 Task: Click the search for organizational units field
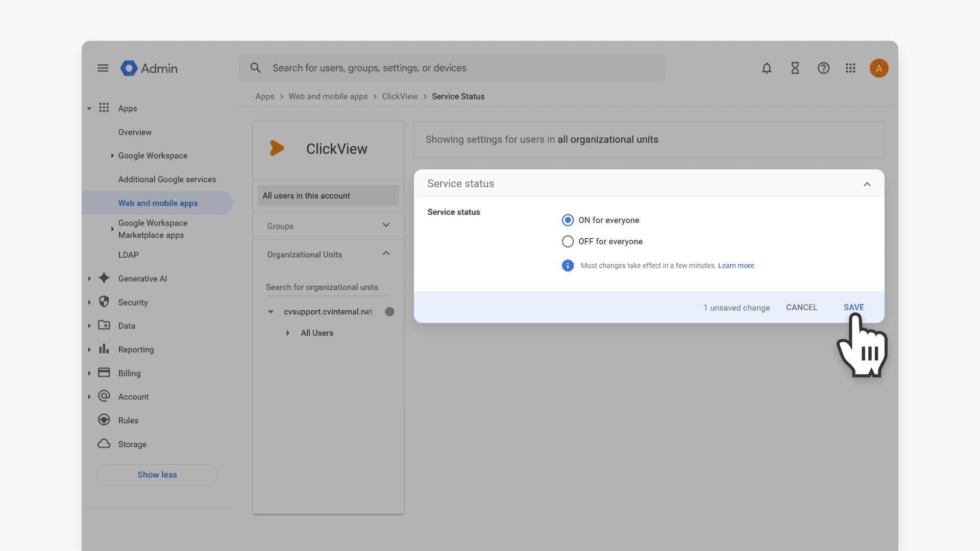(x=327, y=287)
